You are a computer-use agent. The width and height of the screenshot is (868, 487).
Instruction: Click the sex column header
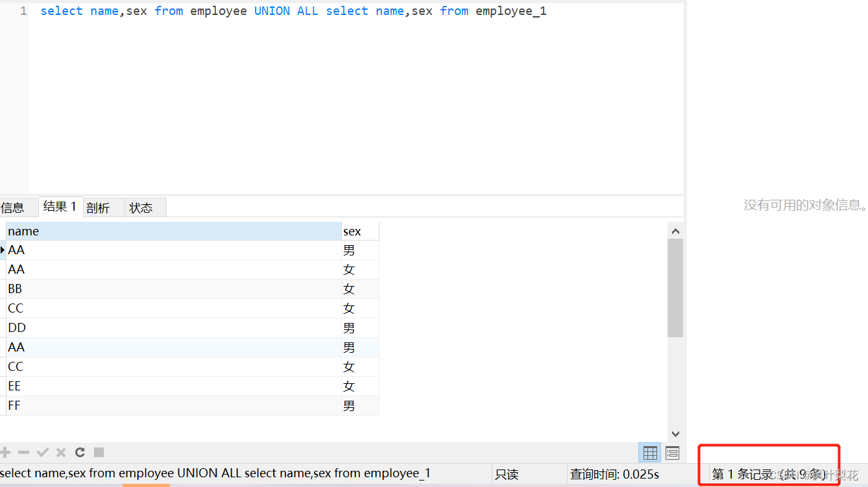tap(360, 232)
